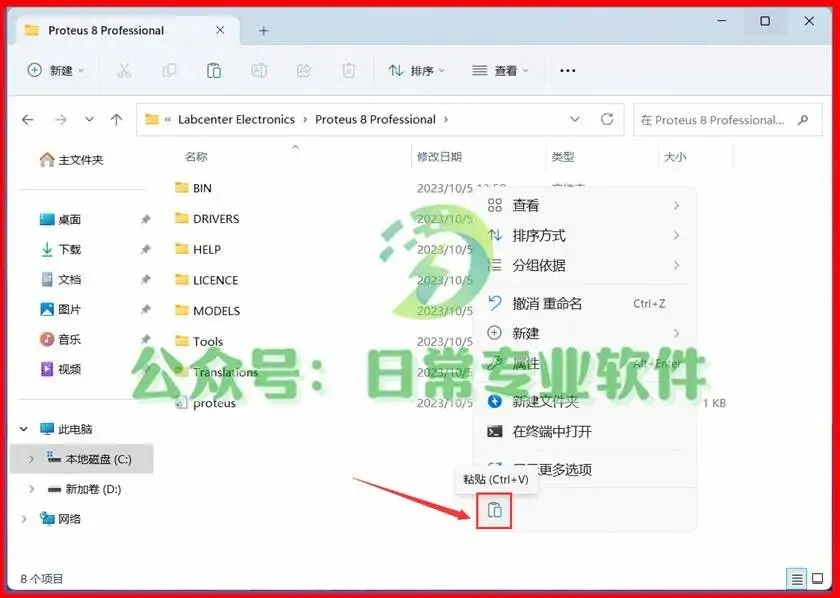The image size is (840, 598).
Task: Open View (查看) context menu entry
Action: coord(584,205)
